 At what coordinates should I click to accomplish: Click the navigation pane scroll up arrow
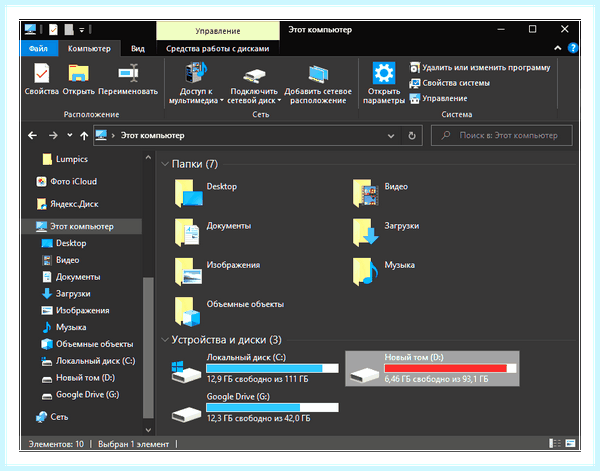tap(148, 158)
